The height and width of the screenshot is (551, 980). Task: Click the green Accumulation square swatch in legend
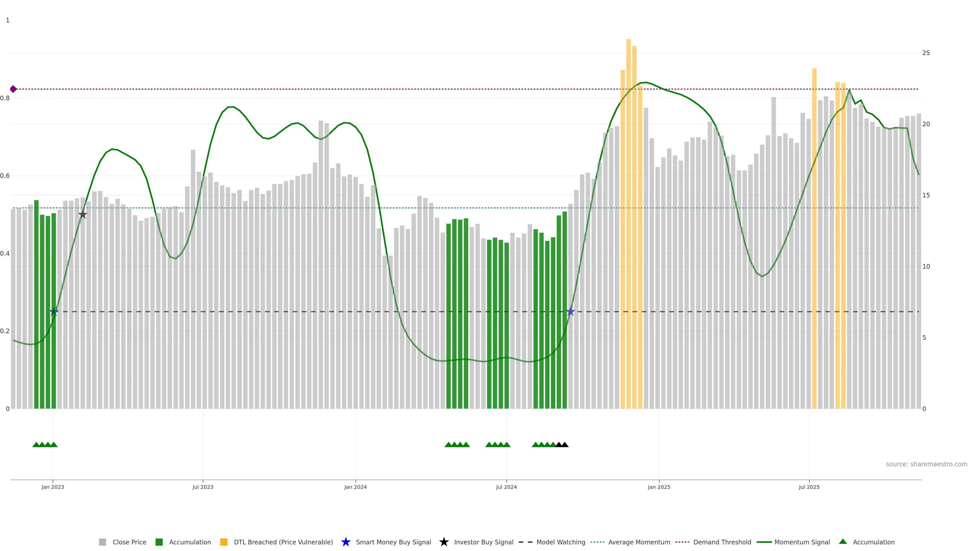(159, 542)
